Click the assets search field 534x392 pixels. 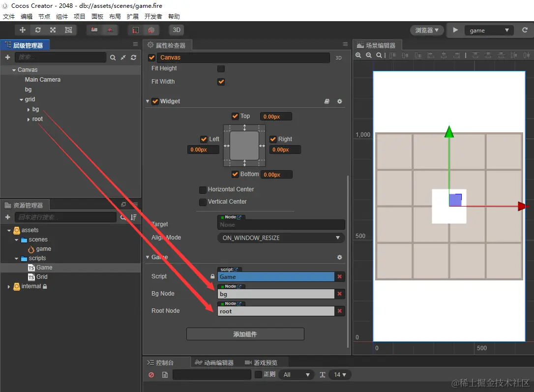(x=65, y=217)
